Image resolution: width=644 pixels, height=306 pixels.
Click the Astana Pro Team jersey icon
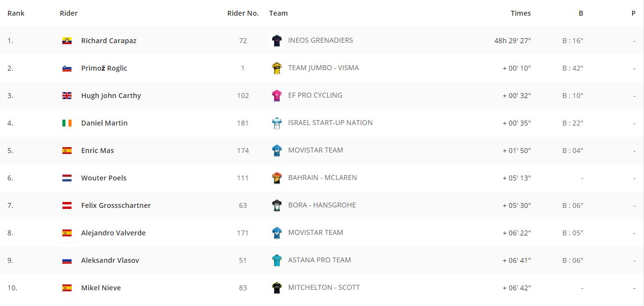click(277, 260)
